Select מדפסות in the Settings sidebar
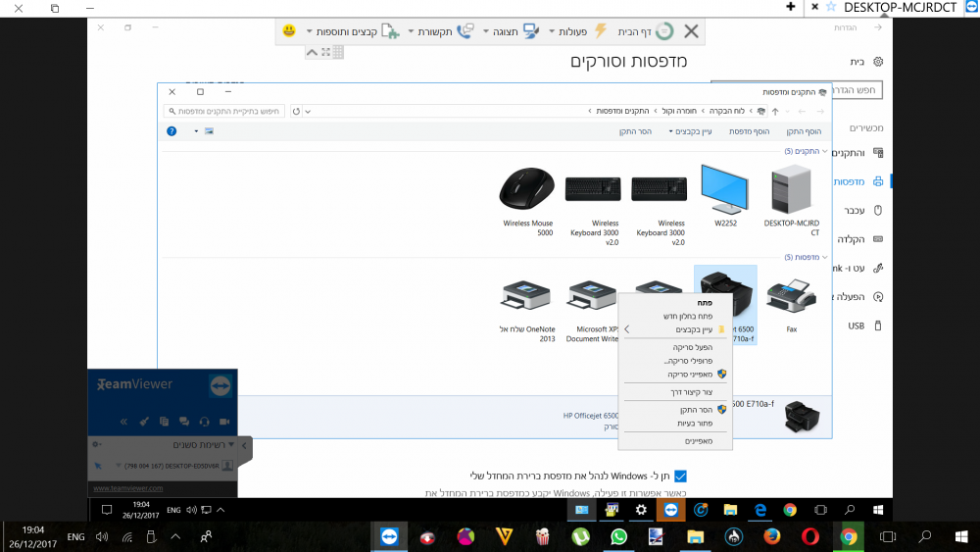 coord(858,181)
